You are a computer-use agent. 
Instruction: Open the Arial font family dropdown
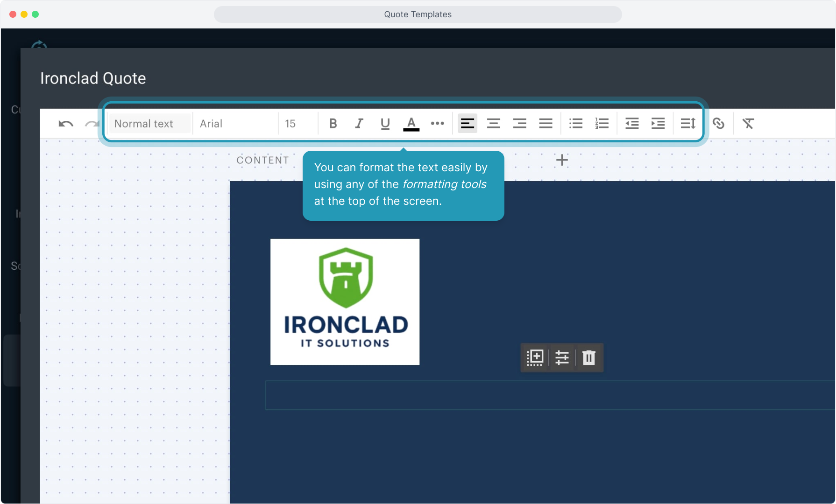235,124
